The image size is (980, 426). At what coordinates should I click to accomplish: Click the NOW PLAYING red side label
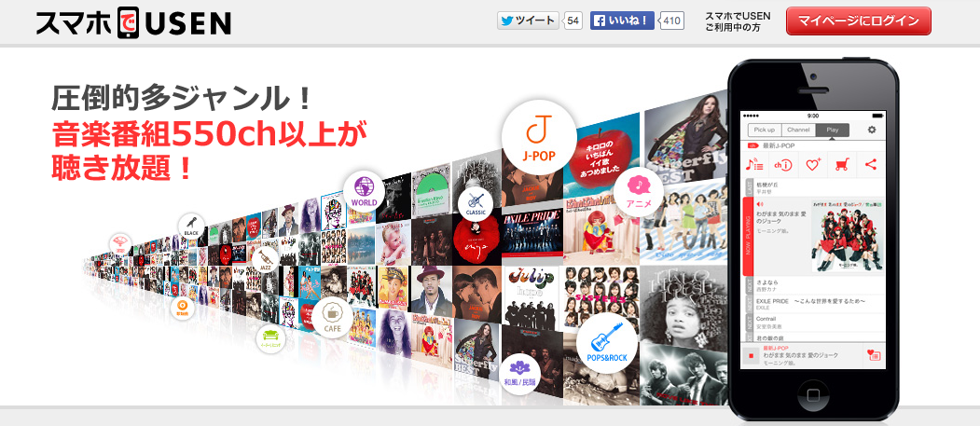748,237
